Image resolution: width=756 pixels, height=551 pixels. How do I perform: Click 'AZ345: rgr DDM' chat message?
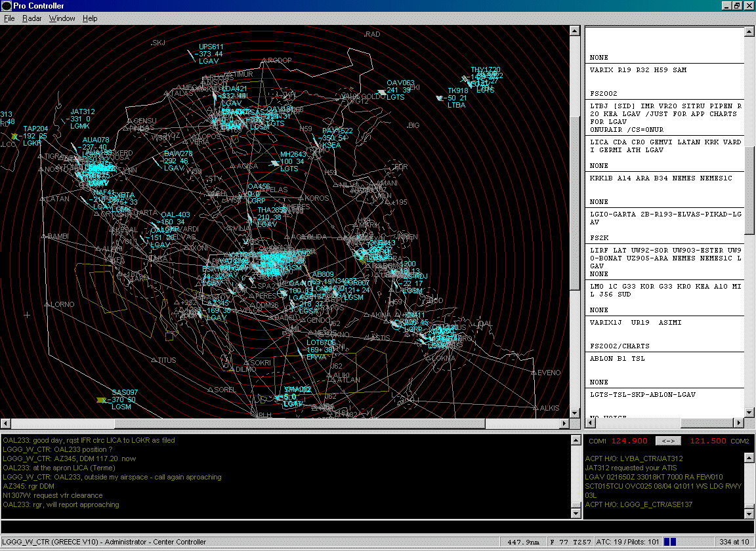pos(28,487)
